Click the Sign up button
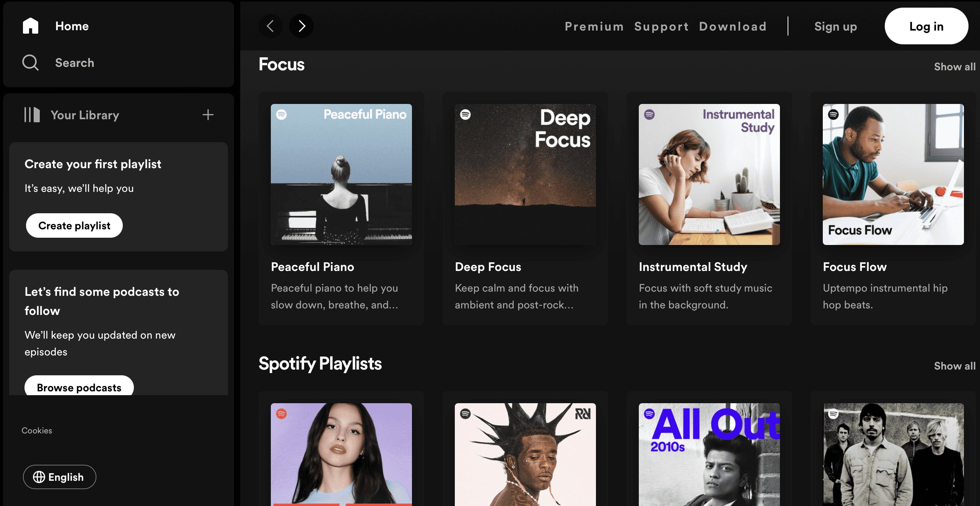 (x=835, y=26)
